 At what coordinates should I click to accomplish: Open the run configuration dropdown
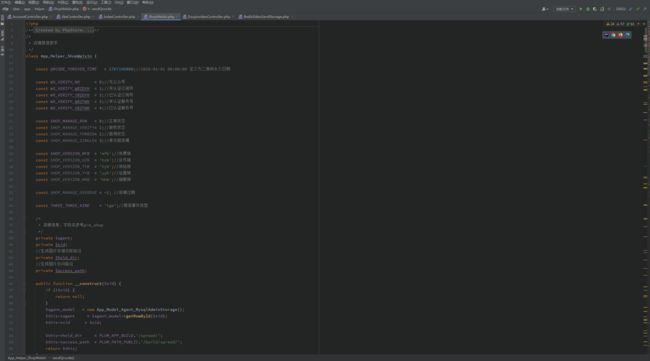[x=565, y=9]
